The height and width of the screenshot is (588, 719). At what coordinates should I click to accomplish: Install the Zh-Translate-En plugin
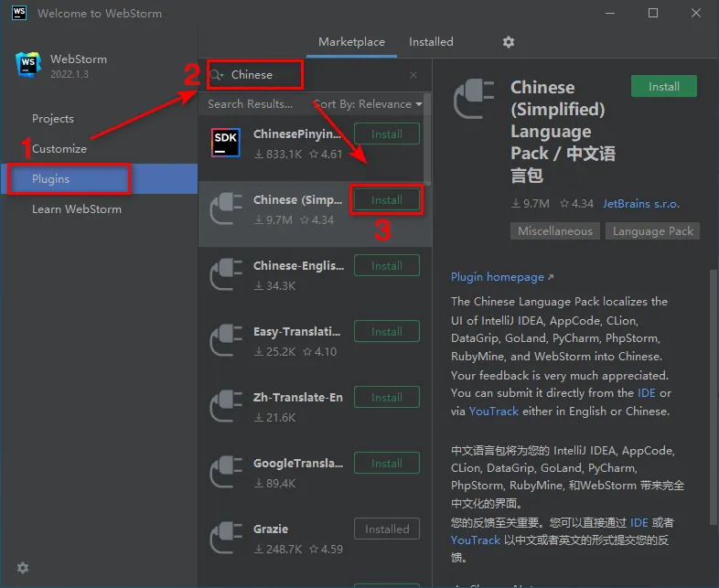click(387, 398)
